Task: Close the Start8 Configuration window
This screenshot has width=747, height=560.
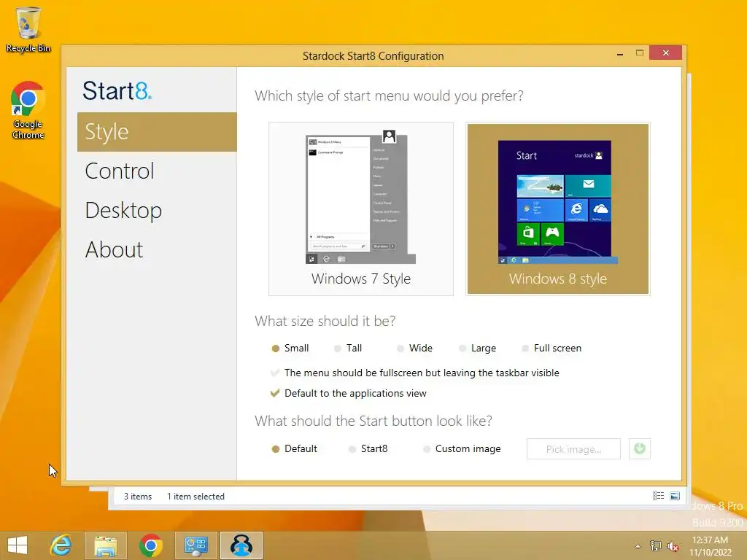Action: pyautogui.click(x=665, y=52)
